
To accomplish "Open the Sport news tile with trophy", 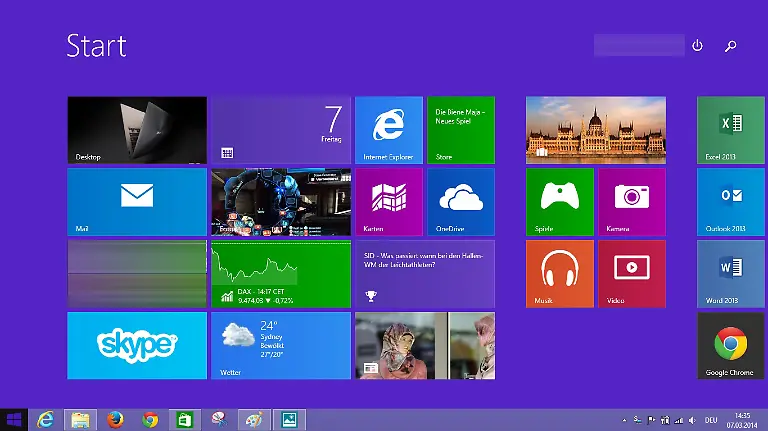I will point(425,274).
